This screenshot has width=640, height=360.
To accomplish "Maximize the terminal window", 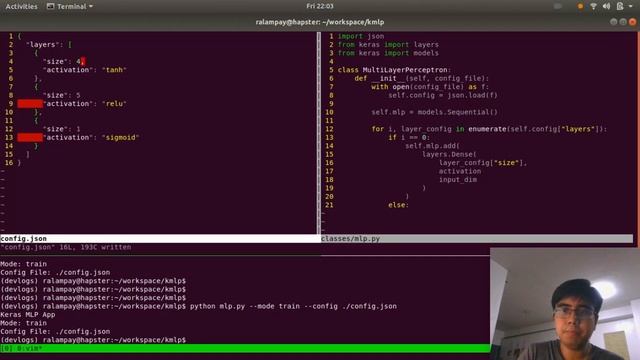I will (x=622, y=22).
